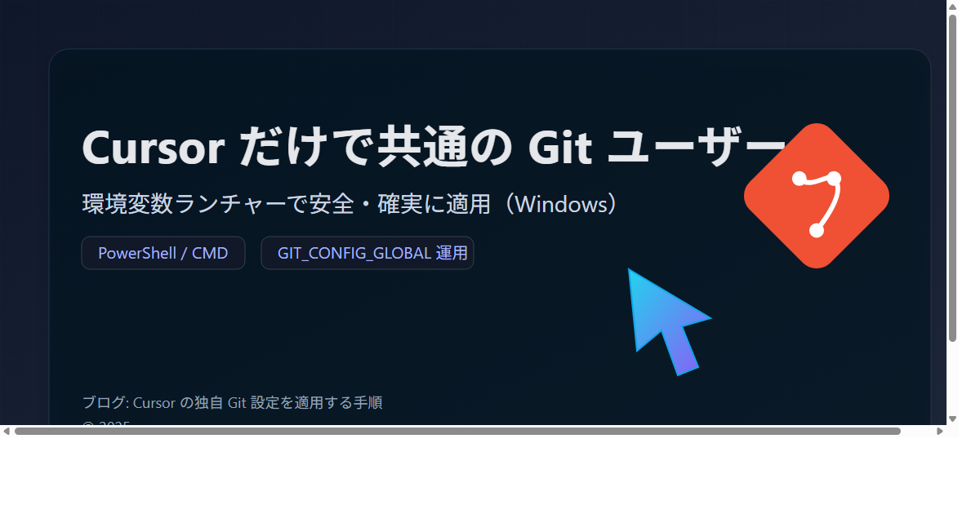Select the PowerShell / CMD tag
980x514 pixels.
(x=163, y=253)
